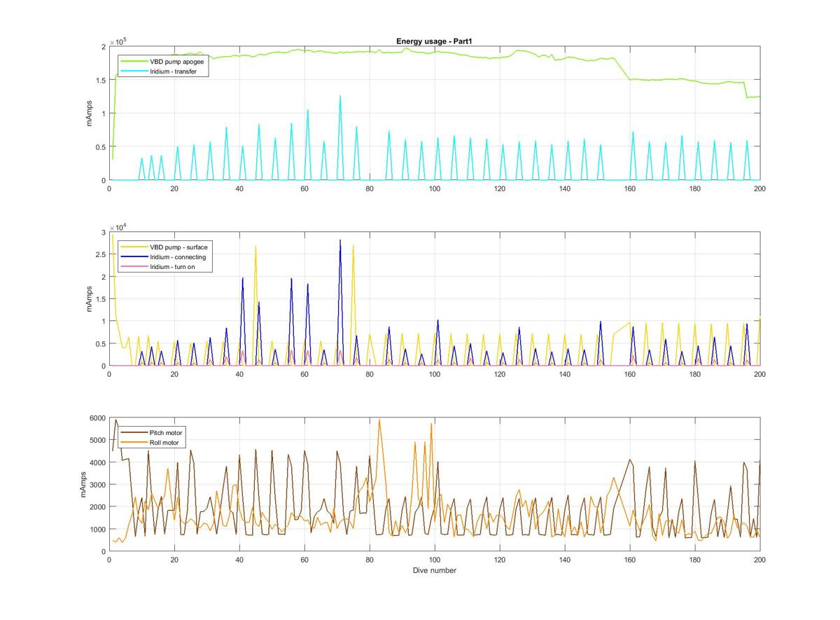Image resolution: width=840 pixels, height=620 pixels.
Task: Click the orange line sample beside 'Roll motor'
Action: 134,443
